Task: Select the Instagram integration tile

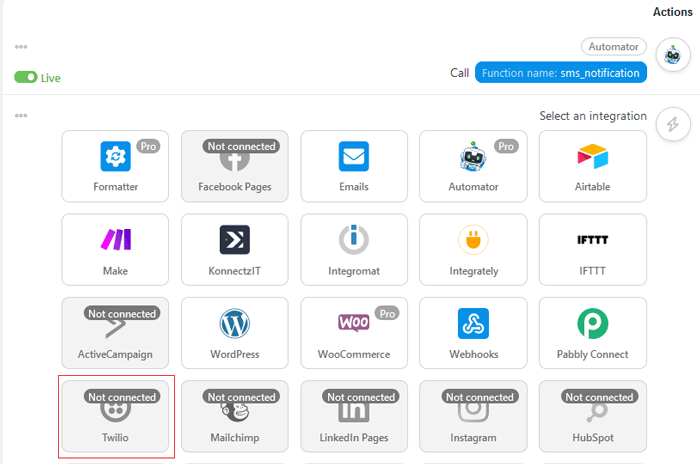Action: point(473,416)
